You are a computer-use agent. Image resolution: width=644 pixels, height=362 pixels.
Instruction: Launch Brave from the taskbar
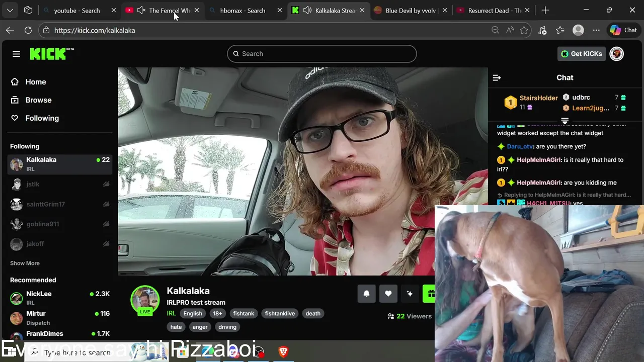[283, 352]
